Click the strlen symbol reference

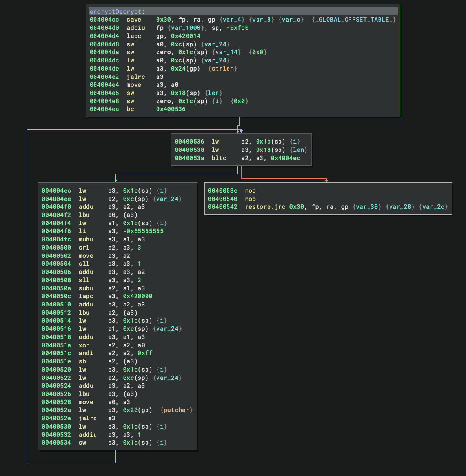click(x=223, y=69)
